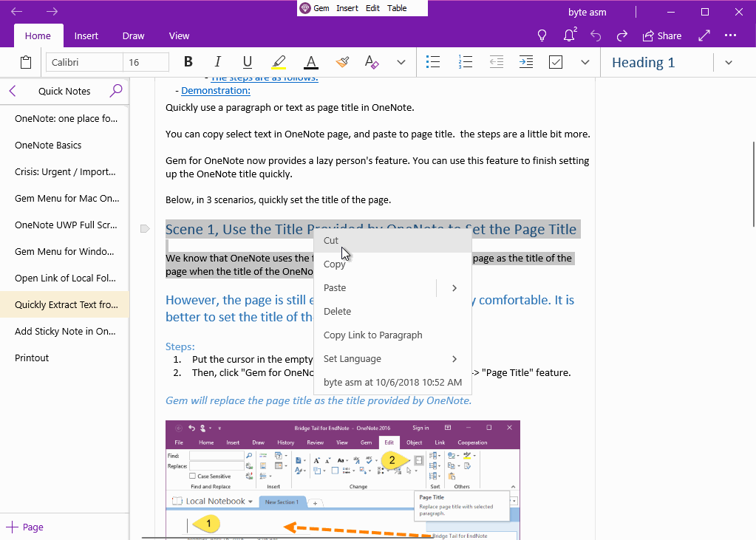Open the OneNote Basics page
The image size is (756, 540).
tap(64, 145)
